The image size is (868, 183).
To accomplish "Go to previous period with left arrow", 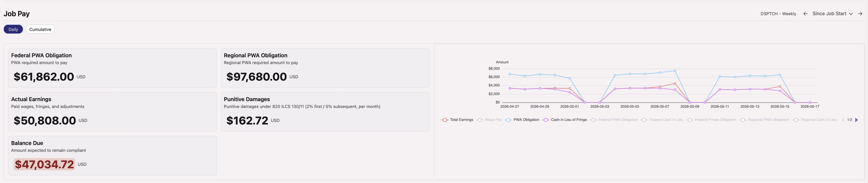I will click(x=805, y=14).
